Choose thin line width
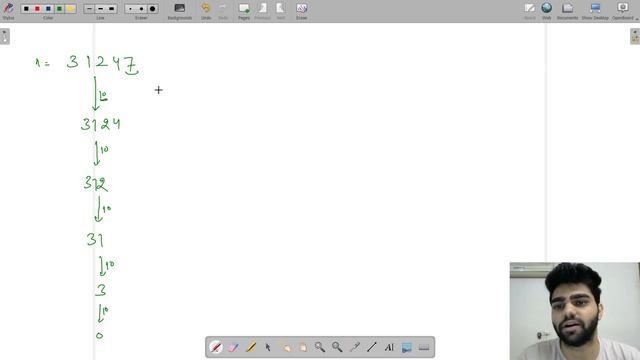 point(89,9)
